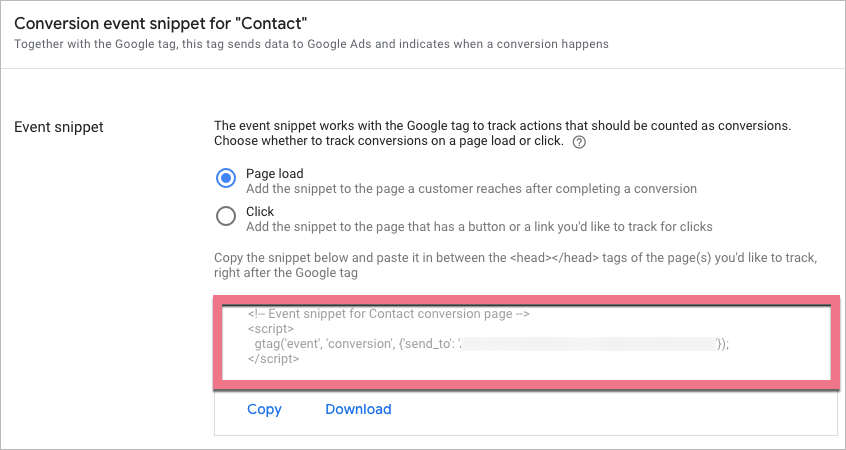Click the "Together with the Google tag" subtitle
The width and height of the screenshot is (846, 450).
[311, 44]
